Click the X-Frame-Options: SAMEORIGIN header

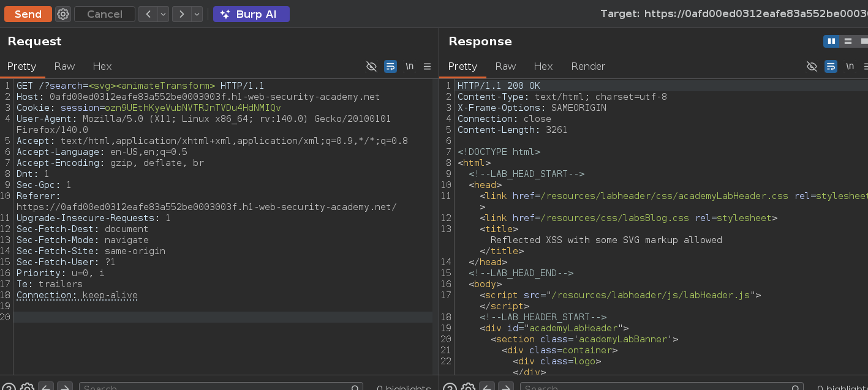coord(532,108)
